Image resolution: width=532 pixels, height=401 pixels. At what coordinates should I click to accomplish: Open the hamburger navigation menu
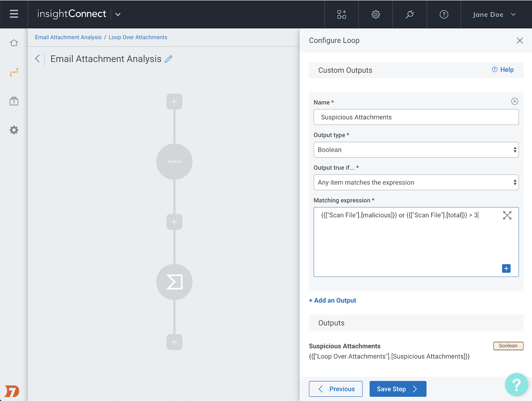(x=14, y=14)
